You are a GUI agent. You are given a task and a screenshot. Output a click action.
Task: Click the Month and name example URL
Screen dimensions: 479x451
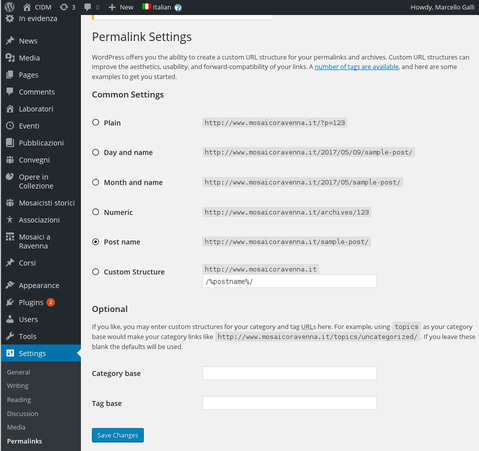[302, 182]
